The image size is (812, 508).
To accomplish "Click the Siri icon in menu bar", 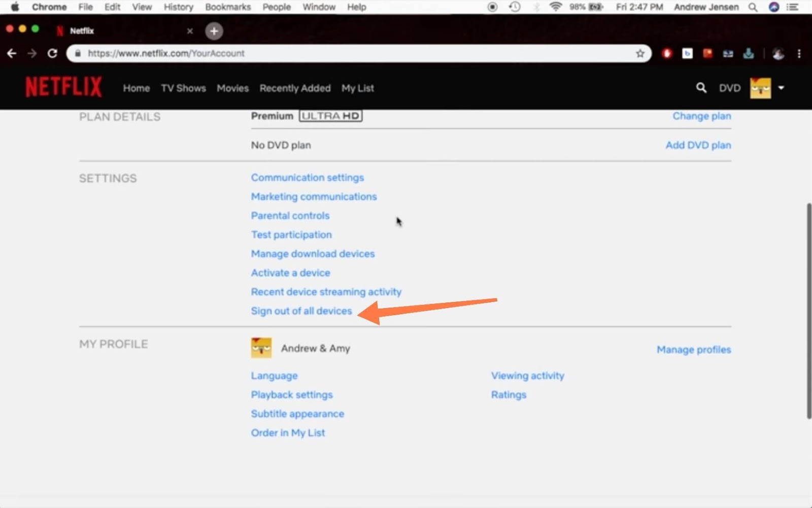I will 773,7.
